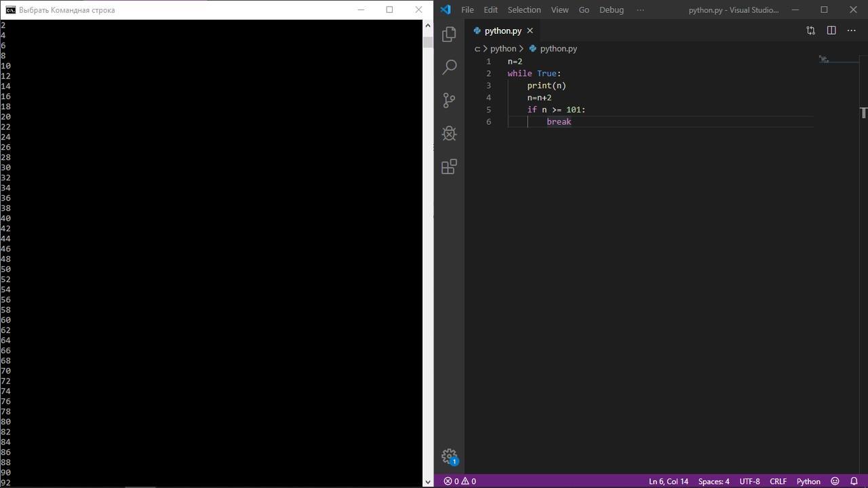Open notifications bell in status bar
Image resolution: width=868 pixels, height=488 pixels.
854,481
